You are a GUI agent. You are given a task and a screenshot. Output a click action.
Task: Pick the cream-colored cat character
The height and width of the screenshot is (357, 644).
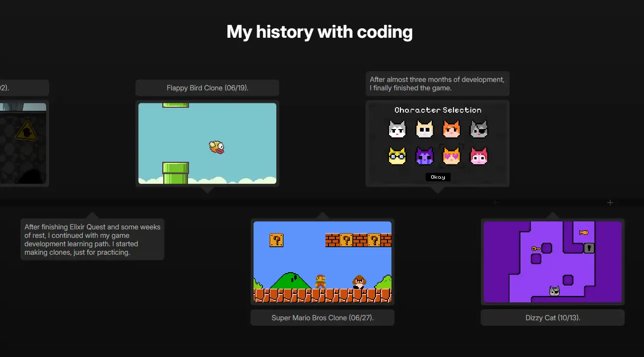424,128
